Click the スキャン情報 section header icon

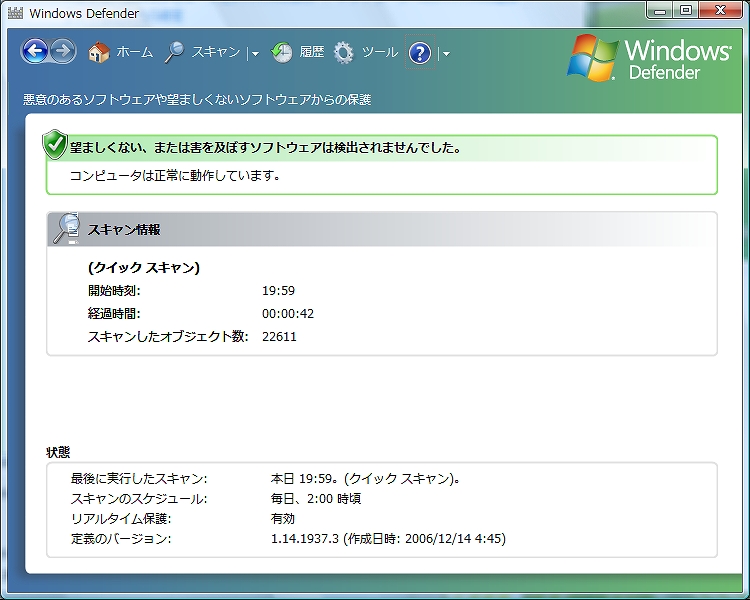(x=66, y=229)
